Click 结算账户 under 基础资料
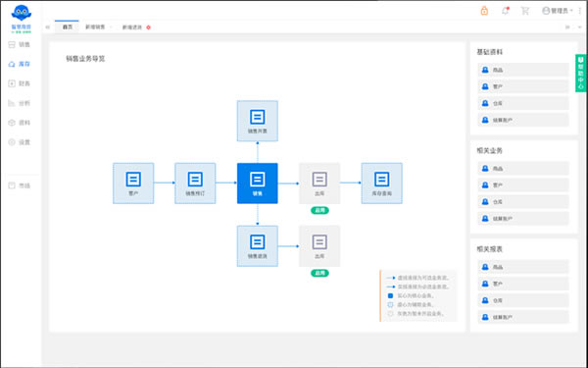The height and width of the screenshot is (368, 588). click(x=523, y=120)
